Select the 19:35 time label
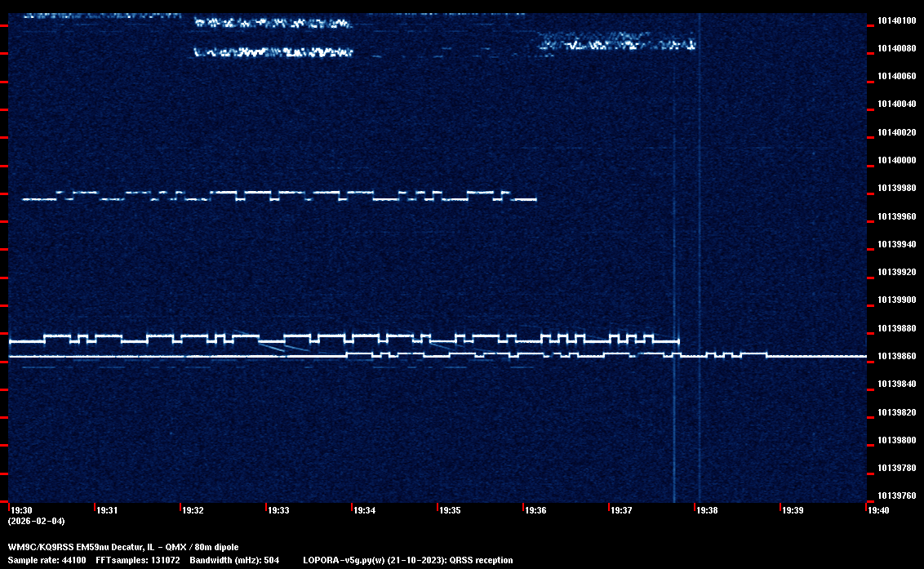 [x=450, y=510]
